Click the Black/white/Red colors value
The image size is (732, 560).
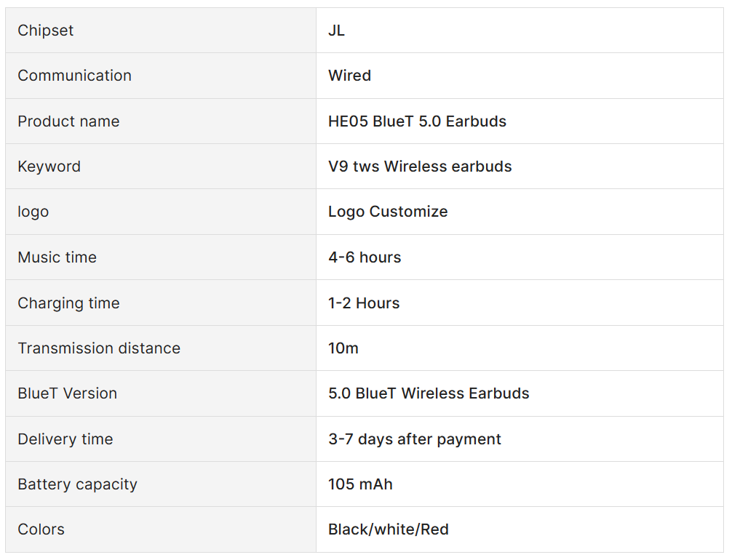click(388, 529)
